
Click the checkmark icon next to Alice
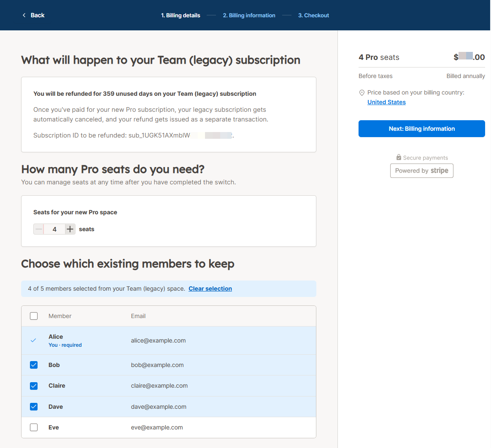tap(33, 340)
